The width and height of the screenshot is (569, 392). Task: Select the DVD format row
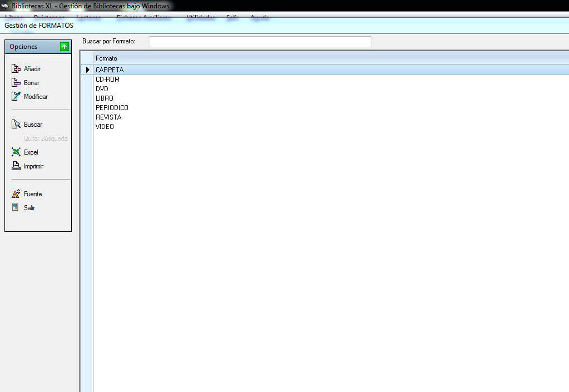[102, 89]
